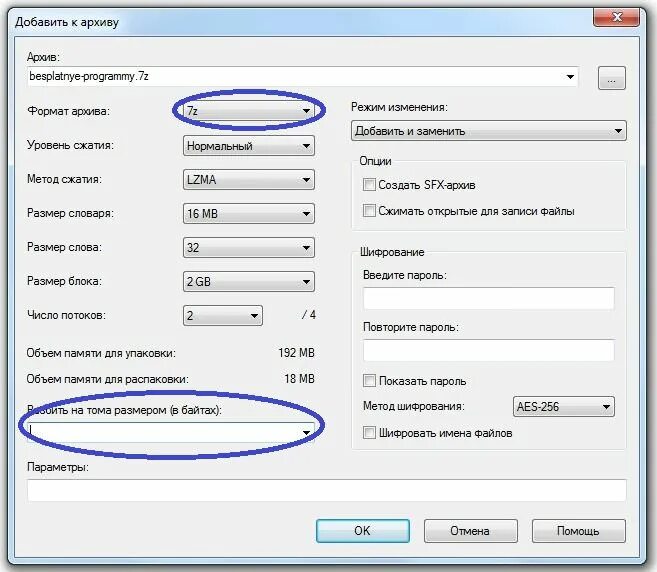Toggle Сжимать открытые для записи файлы checkbox
Image resolution: width=657 pixels, height=572 pixels.
(369, 210)
